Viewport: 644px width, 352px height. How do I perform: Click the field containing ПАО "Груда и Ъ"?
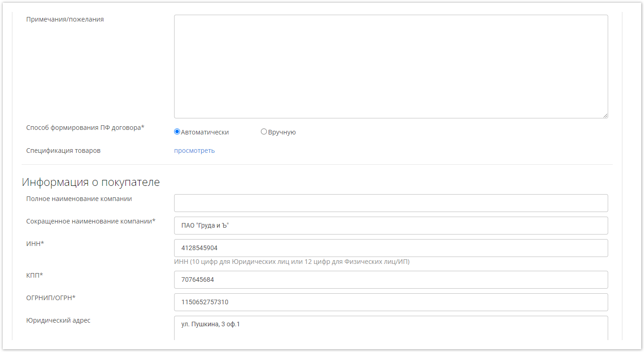[x=390, y=225]
